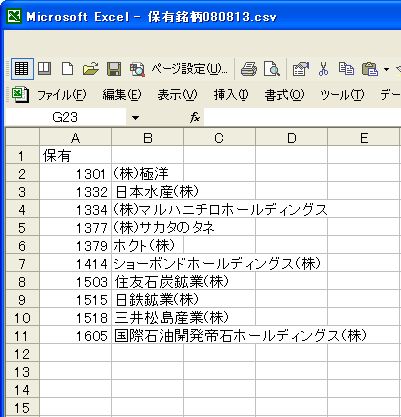Click cell with code 1414
The image size is (401, 417).
pyautogui.click(x=75, y=263)
